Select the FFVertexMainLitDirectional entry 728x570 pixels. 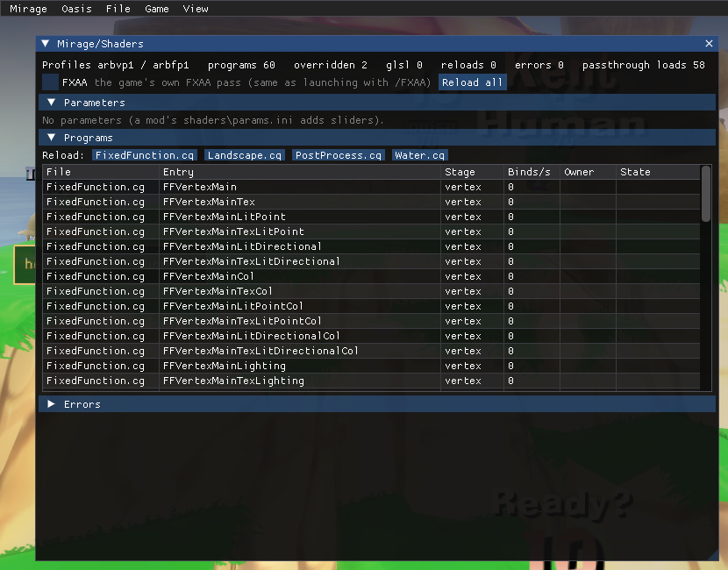click(242, 246)
